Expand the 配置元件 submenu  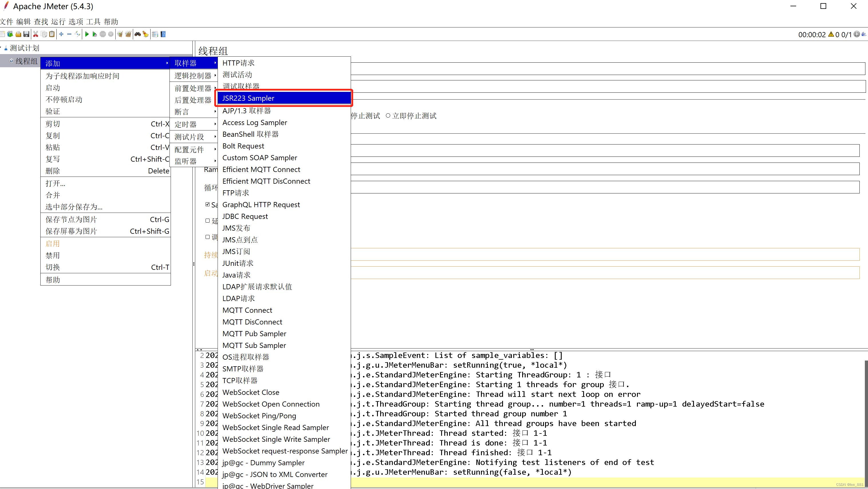coord(194,149)
